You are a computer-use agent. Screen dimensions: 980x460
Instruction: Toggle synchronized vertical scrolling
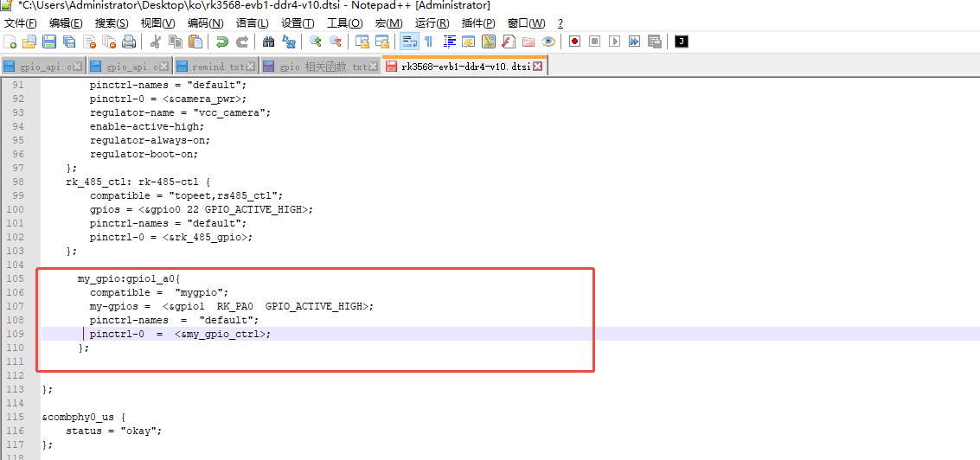362,42
